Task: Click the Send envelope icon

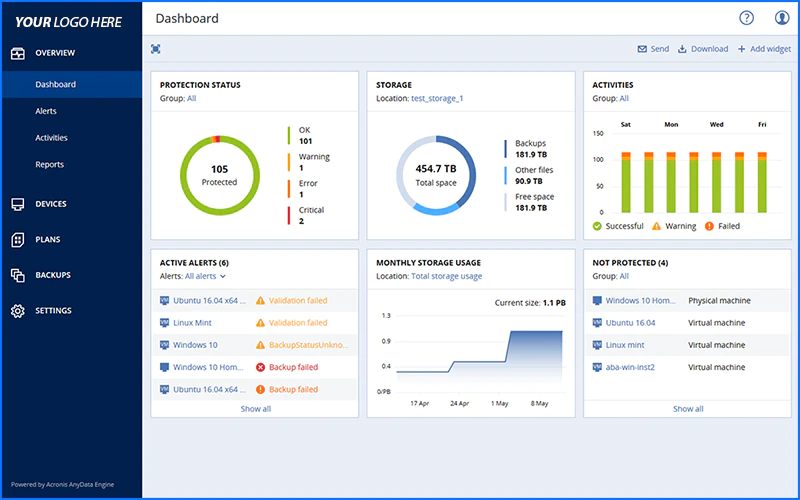Action: tap(642, 49)
